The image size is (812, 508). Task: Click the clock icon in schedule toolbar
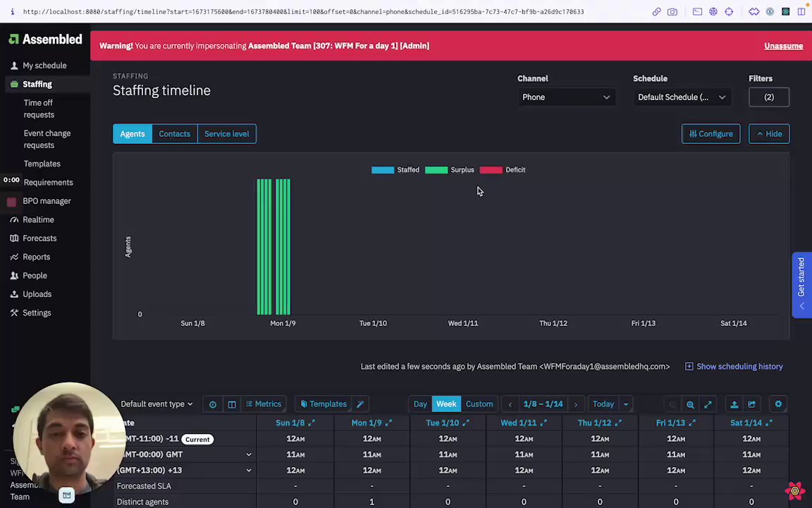[x=213, y=404]
